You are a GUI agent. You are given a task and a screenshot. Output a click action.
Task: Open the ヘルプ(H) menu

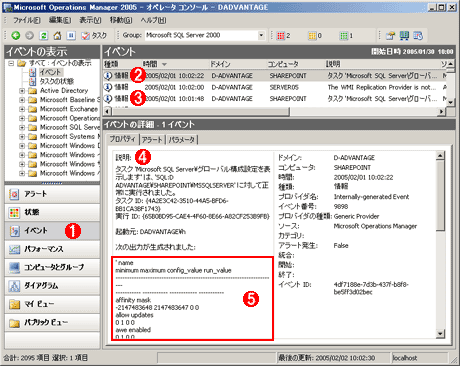pos(153,20)
